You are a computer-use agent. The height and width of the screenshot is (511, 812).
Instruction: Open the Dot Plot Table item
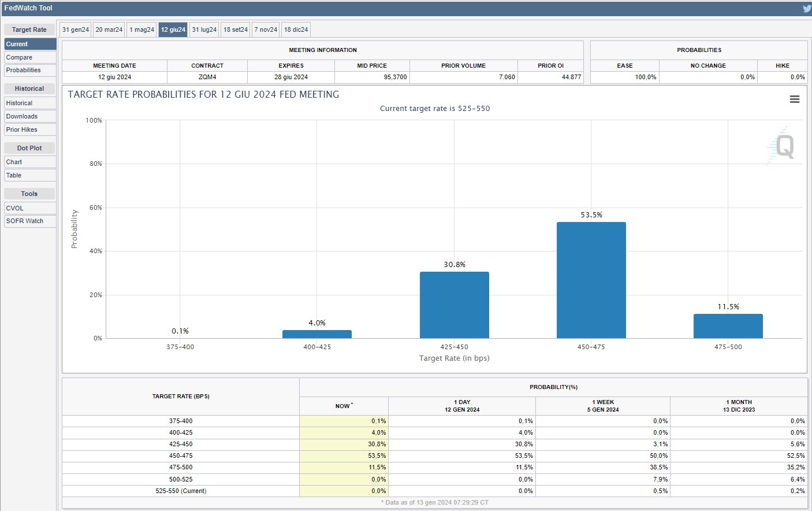[30, 175]
